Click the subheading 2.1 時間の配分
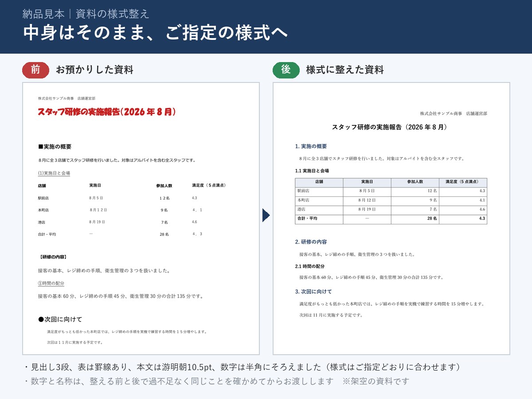Viewport: 532px width, 399px height. tap(310, 266)
